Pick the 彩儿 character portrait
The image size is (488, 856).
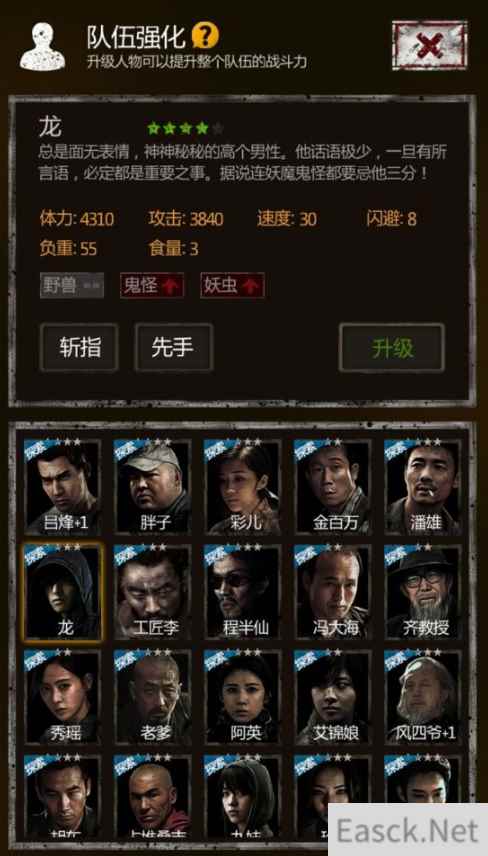pos(243,487)
